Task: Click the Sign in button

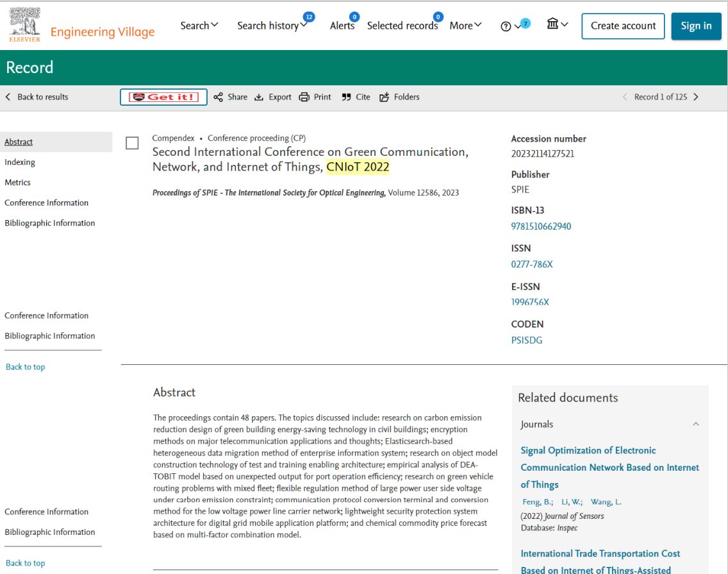Action: point(696,26)
